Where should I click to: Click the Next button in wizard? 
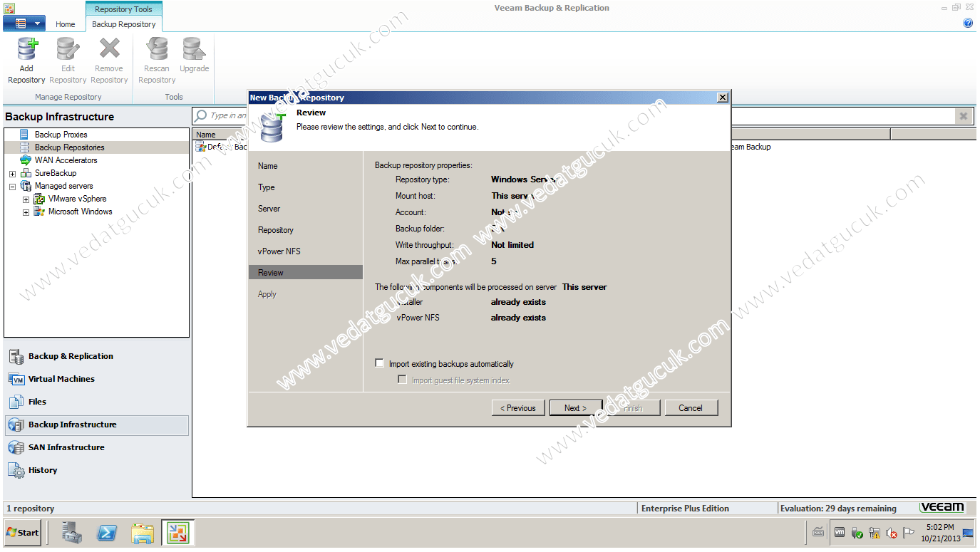tap(576, 408)
